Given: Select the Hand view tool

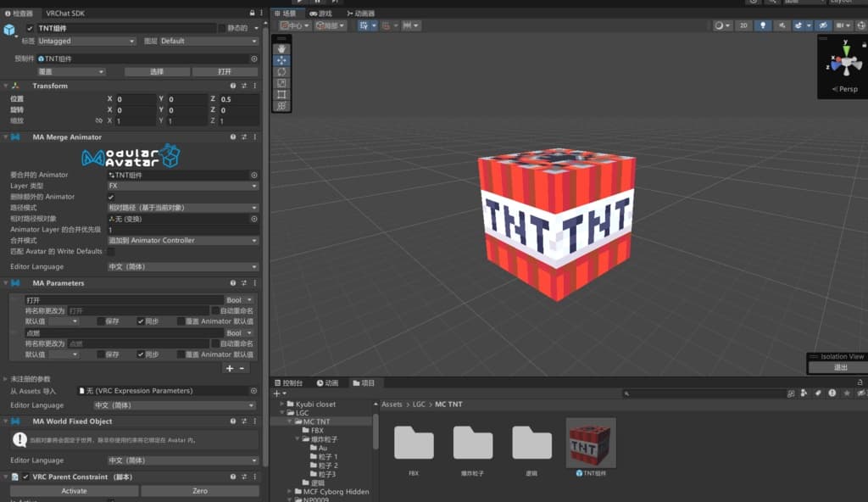Looking at the screenshot, I should [281, 49].
